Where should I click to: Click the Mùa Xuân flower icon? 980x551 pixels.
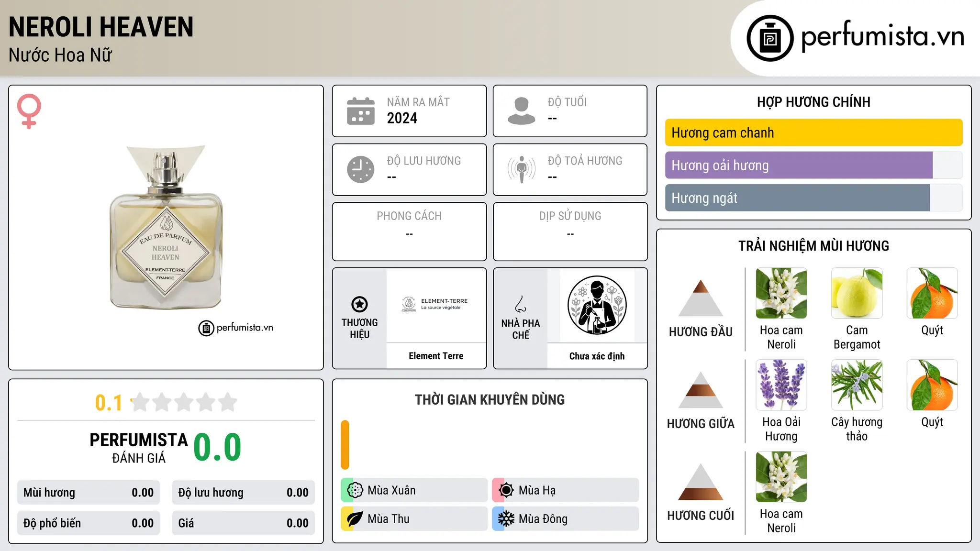coord(355,490)
